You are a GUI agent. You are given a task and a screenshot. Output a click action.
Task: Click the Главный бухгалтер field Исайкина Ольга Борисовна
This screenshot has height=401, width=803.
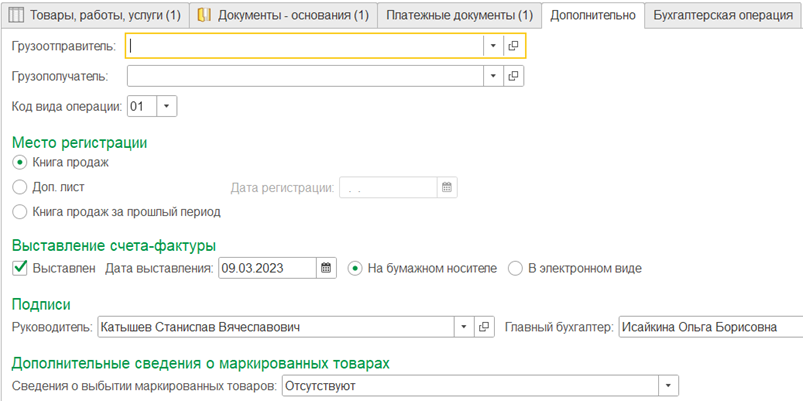[x=711, y=327]
